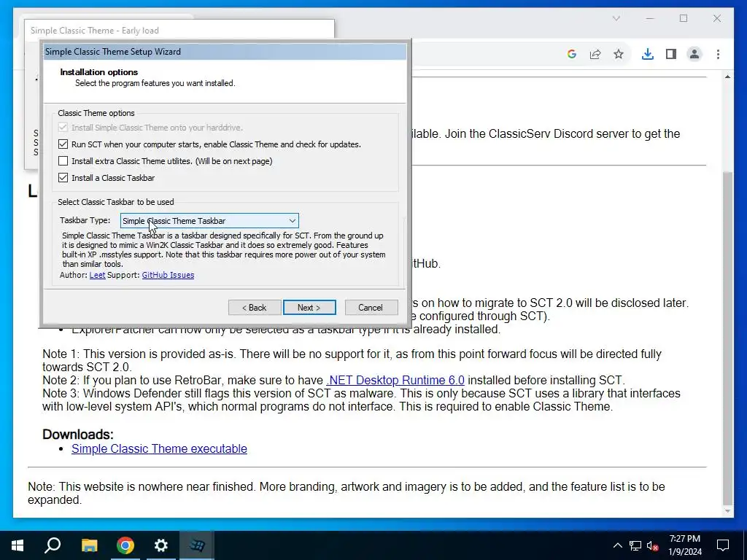The height and width of the screenshot is (560, 747).
Task: Open Chrome downloads icon
Action: 648,54
